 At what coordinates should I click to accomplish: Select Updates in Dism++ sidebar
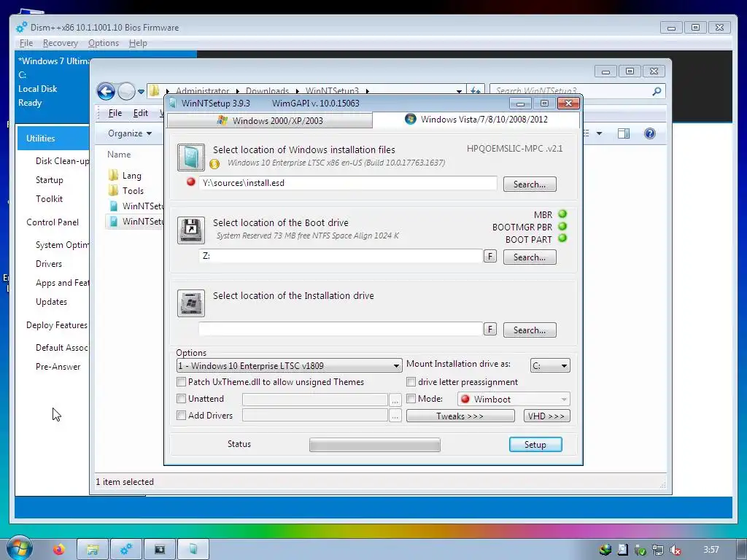51,302
